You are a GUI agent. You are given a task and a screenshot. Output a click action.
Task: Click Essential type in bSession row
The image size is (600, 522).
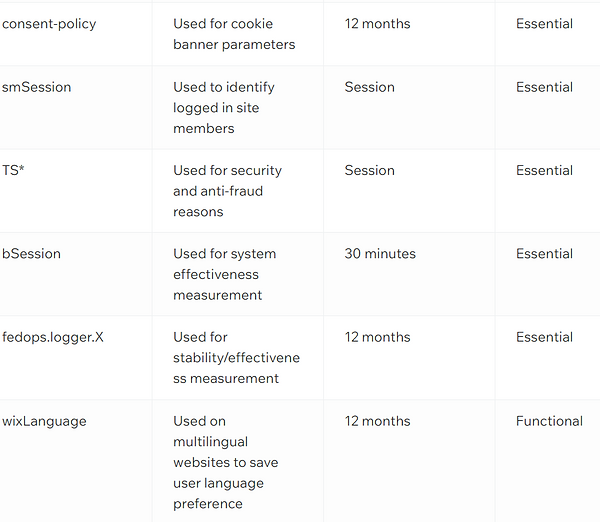tap(544, 254)
